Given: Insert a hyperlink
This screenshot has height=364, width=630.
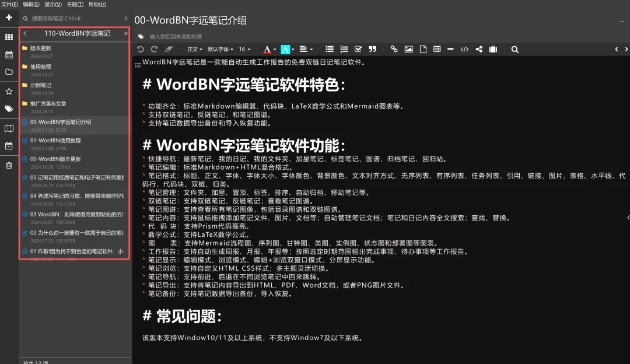Looking at the screenshot, I should point(394,49).
